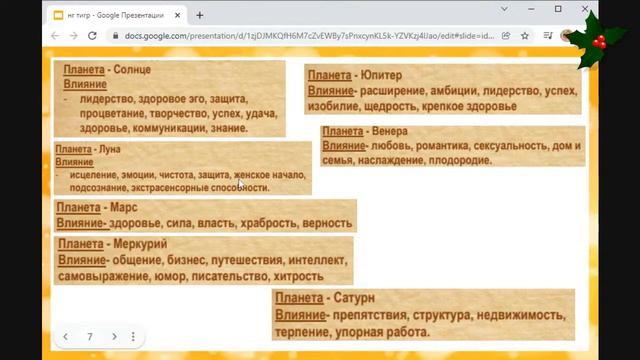Image resolution: width=640 pixels, height=360 pixels.
Task: Click text 'семья, наслаждение, плодородие.'
Action: point(407,160)
